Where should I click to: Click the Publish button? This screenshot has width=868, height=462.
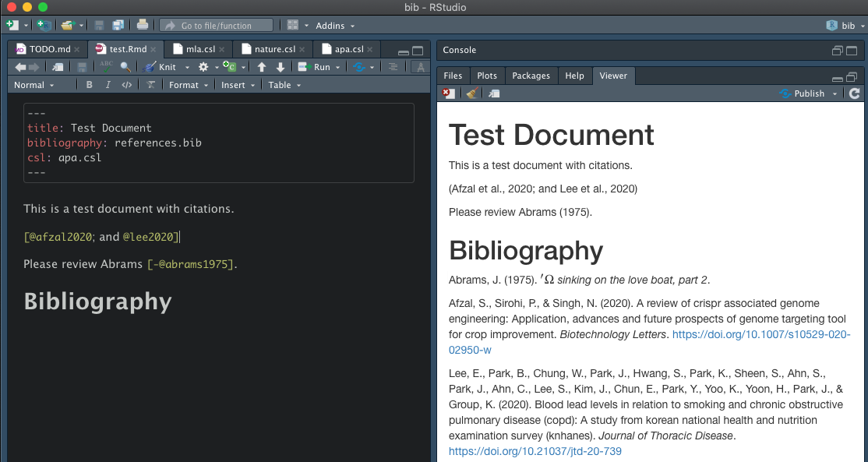808,93
